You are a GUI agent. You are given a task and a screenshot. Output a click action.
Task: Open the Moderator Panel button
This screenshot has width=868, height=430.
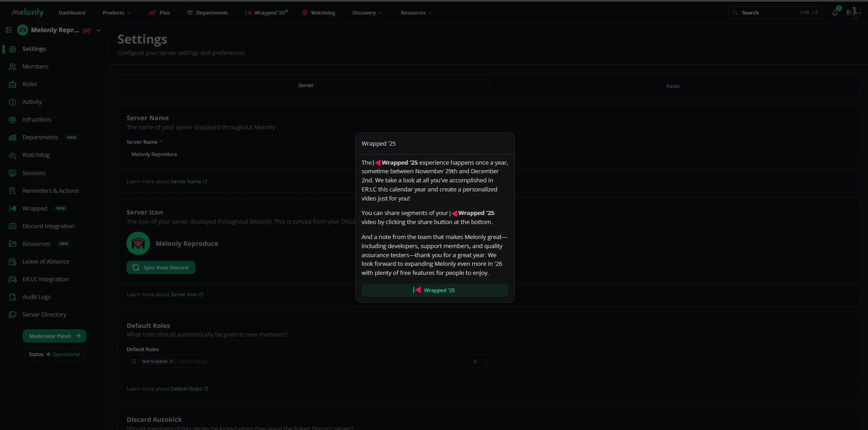click(54, 336)
